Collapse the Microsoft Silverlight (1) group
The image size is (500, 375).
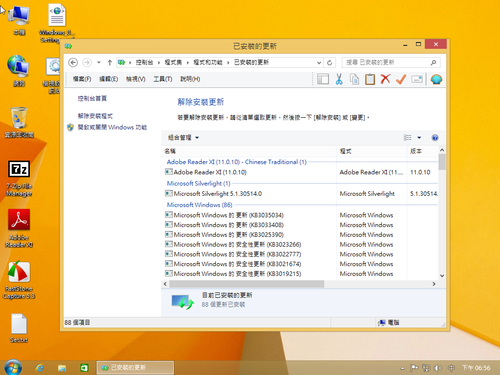click(x=198, y=183)
